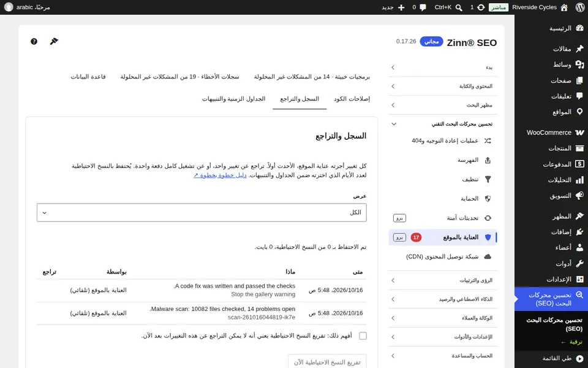
Task: Click the scan-261016044819-ik7e entry text
Action: pyautogui.click(x=262, y=317)
